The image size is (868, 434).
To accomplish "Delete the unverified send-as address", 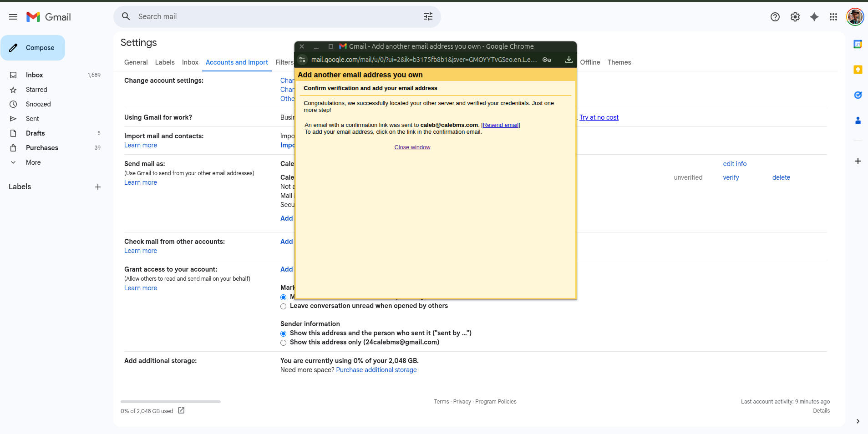I will [x=781, y=177].
